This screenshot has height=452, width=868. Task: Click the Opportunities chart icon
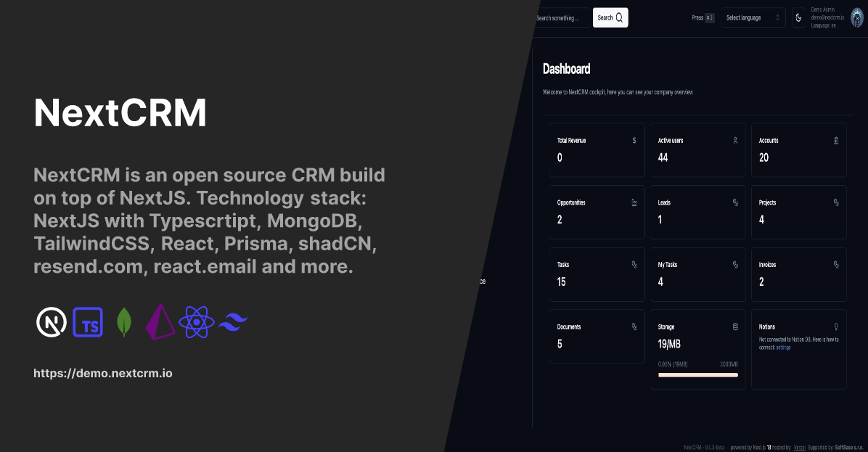pos(634,202)
